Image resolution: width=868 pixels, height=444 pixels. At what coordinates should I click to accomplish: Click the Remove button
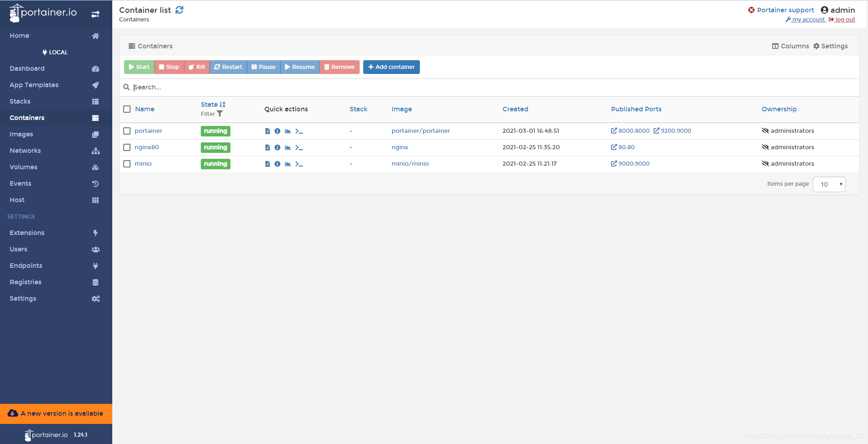coord(340,67)
